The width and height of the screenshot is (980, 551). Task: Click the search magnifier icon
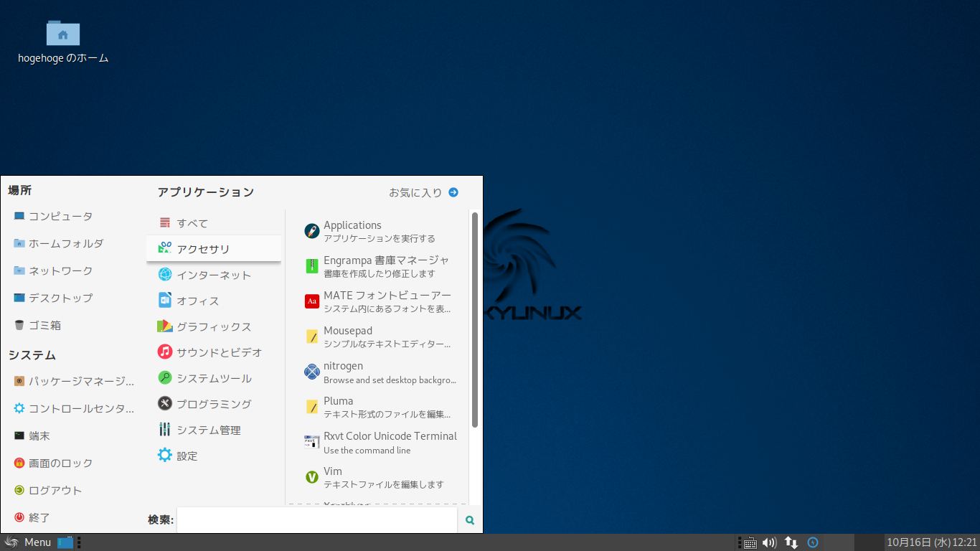470,520
